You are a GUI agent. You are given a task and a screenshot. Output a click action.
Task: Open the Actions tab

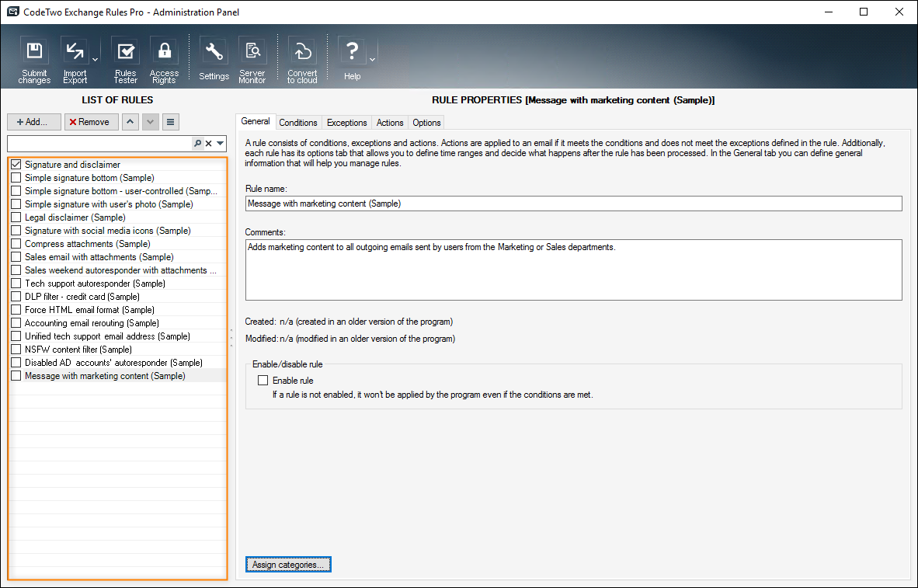coord(390,123)
